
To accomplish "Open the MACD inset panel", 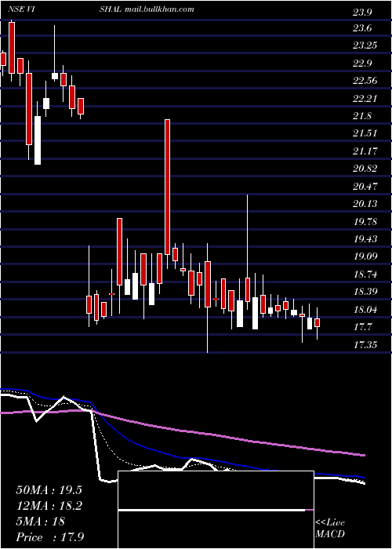I will pos(216,510).
